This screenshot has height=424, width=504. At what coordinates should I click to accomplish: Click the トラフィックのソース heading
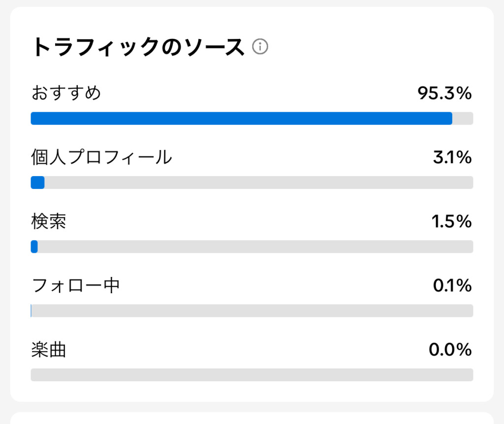tap(138, 48)
